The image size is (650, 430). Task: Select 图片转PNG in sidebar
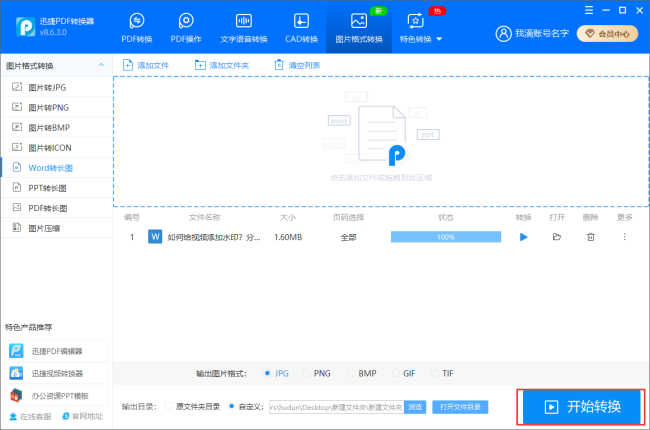coord(56,107)
